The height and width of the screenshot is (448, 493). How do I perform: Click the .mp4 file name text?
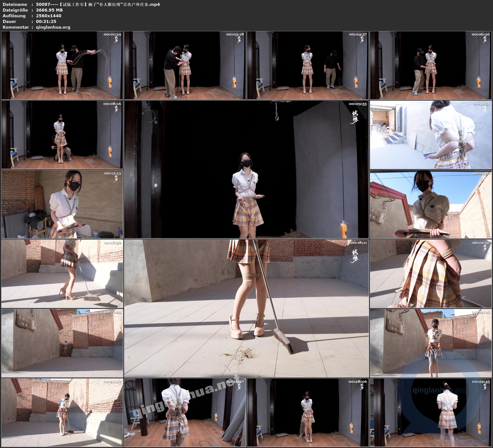point(98,4)
